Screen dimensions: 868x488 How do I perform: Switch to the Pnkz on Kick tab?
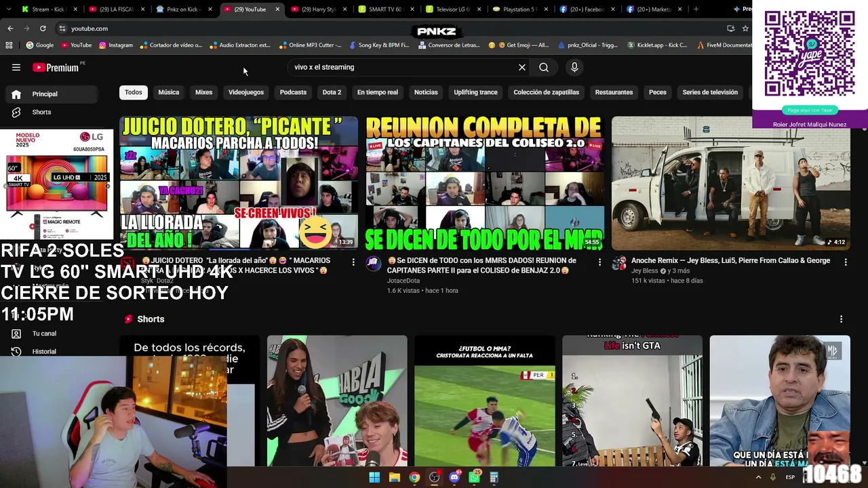click(x=184, y=9)
